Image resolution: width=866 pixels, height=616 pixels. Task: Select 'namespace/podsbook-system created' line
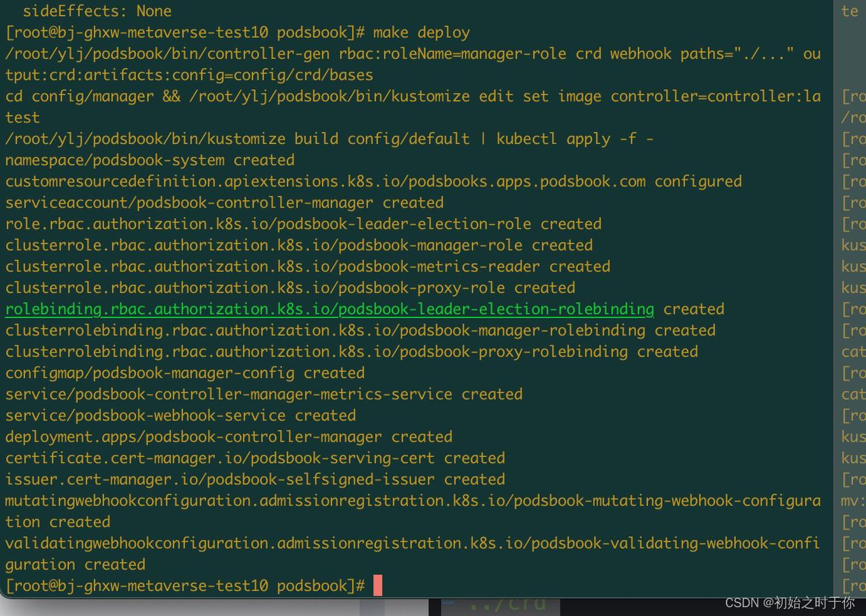click(x=150, y=160)
